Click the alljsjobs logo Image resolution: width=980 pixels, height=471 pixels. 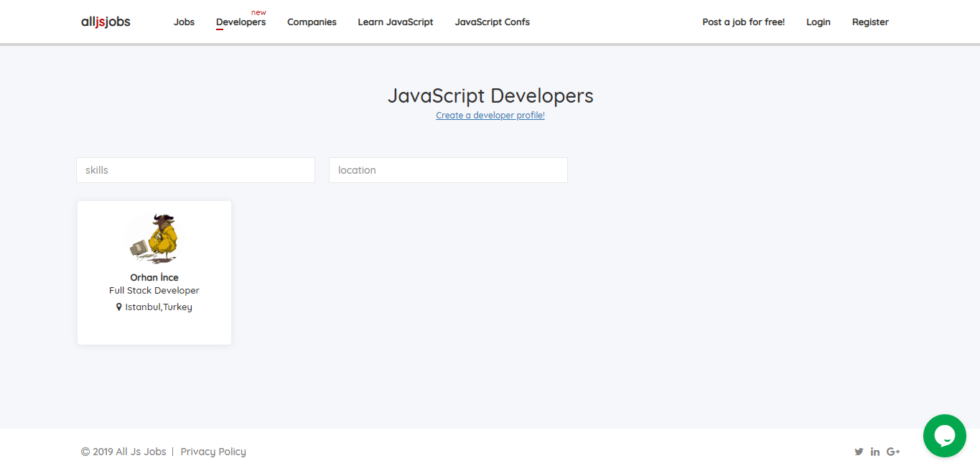106,22
